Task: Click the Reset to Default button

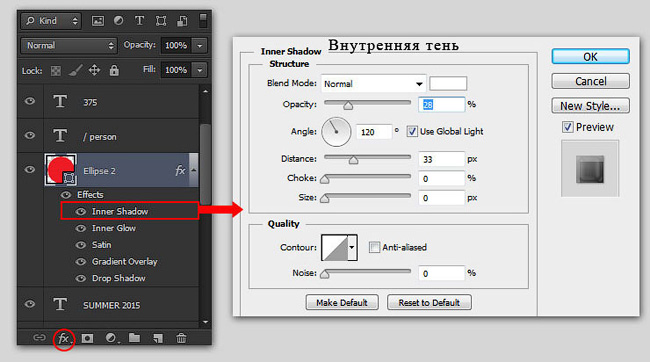Action: 429,302
